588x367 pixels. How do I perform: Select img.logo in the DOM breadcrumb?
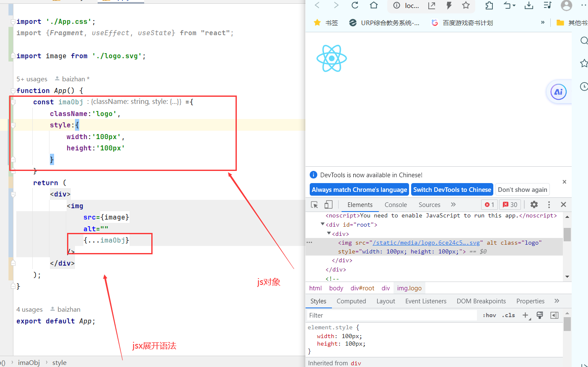point(409,288)
